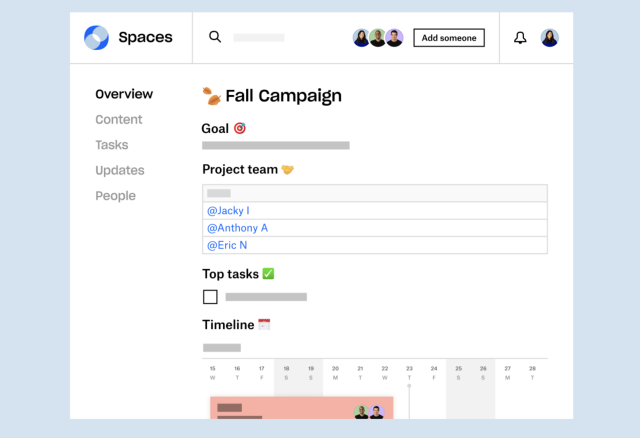Click the first member avatar (woman)
640x438 pixels.
(x=361, y=38)
